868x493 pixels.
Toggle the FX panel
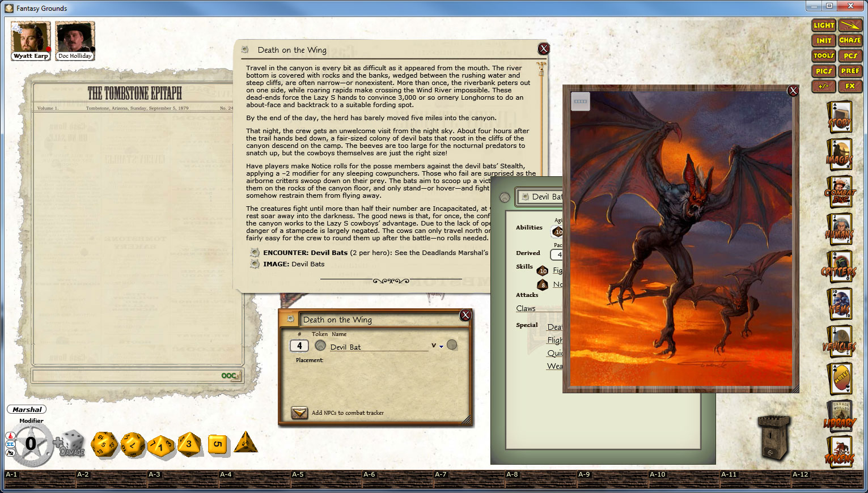850,86
